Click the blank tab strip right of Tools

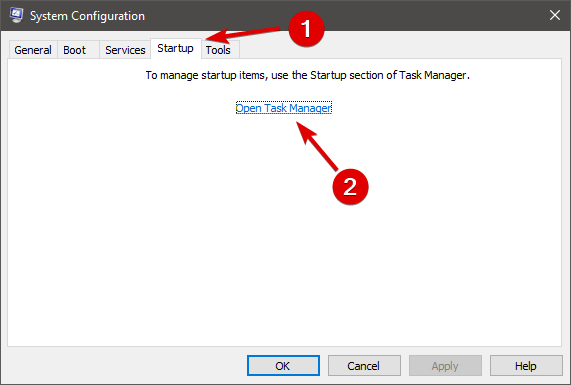pyautogui.click(x=401, y=50)
